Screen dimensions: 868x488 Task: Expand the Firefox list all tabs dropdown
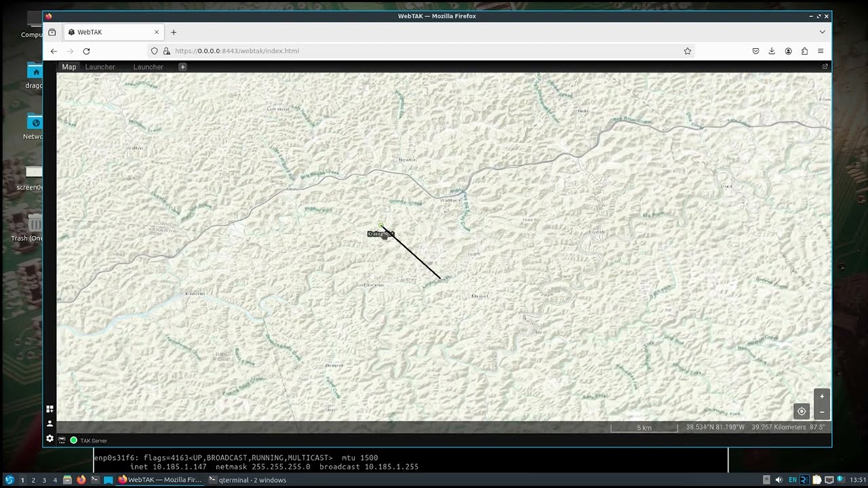[x=822, y=32]
